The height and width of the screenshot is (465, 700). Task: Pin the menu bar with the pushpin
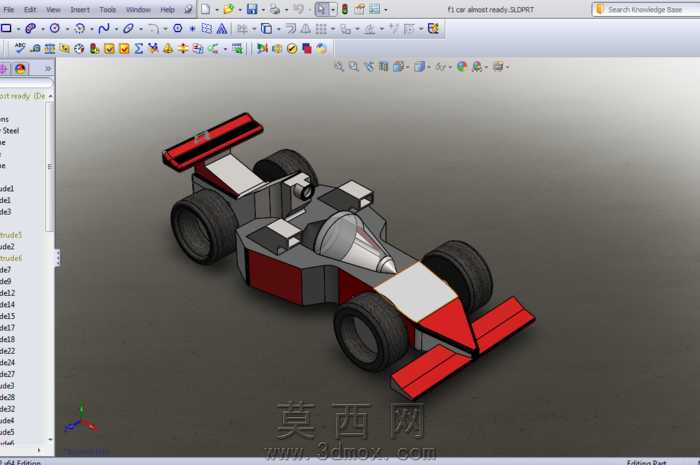188,9
